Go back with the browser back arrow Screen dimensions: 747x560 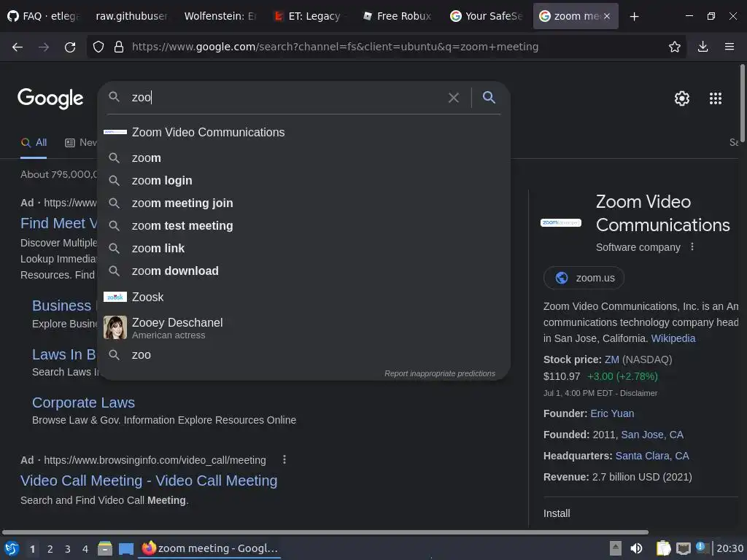pos(18,47)
